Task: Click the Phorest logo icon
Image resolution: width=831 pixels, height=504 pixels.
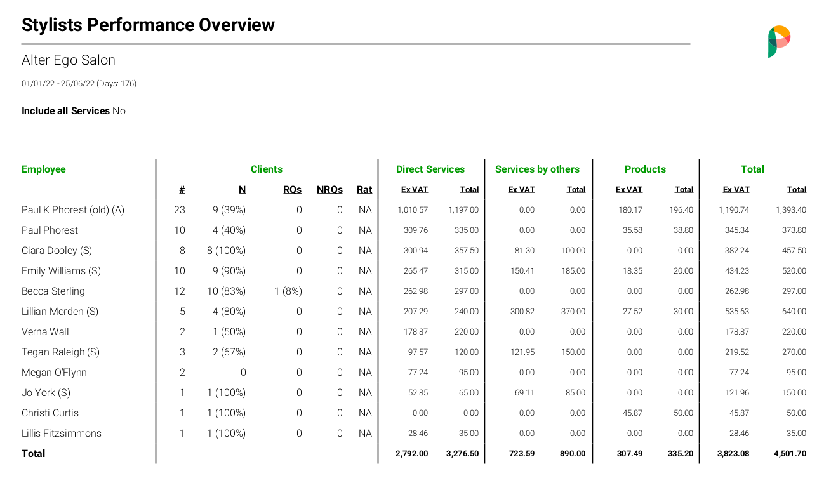Action: click(779, 41)
